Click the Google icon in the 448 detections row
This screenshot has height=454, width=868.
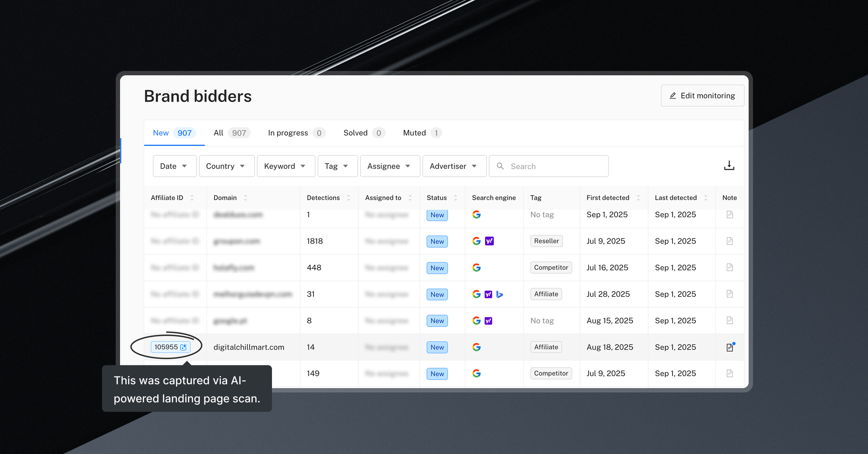tap(476, 268)
